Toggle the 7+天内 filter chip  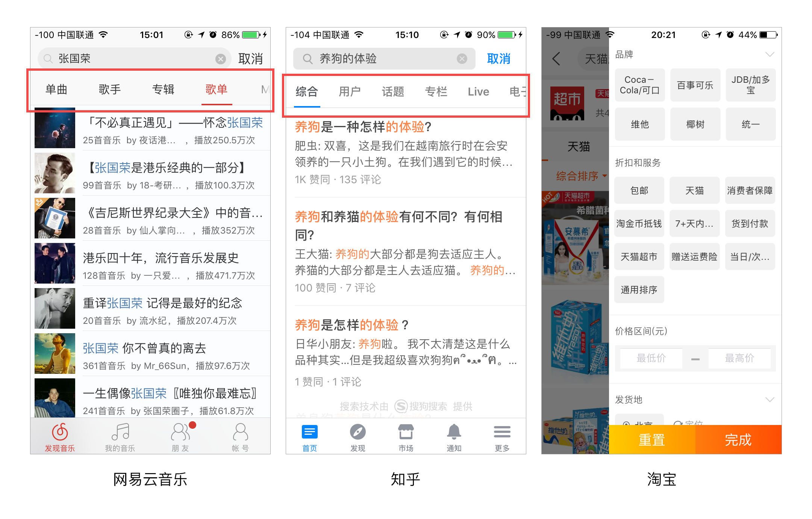point(694,223)
